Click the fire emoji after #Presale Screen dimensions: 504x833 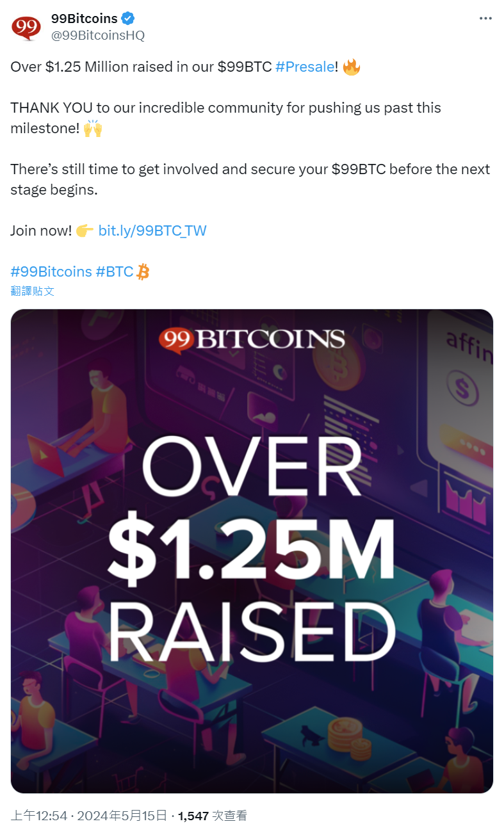(x=352, y=67)
